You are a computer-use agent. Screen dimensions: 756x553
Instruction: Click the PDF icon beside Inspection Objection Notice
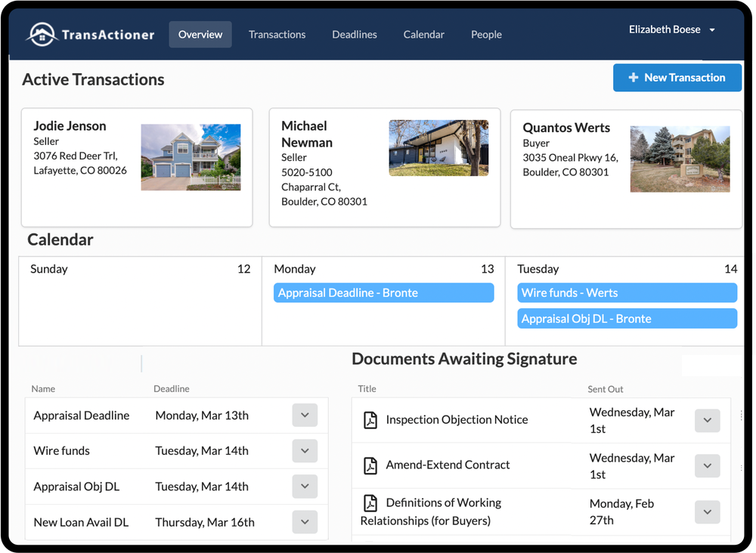tap(370, 420)
